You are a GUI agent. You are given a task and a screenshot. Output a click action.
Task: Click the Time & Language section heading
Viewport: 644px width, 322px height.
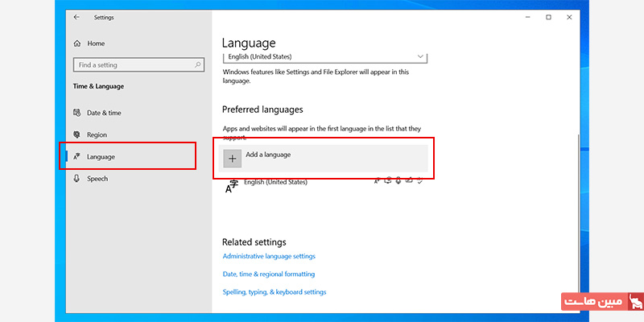(98, 86)
